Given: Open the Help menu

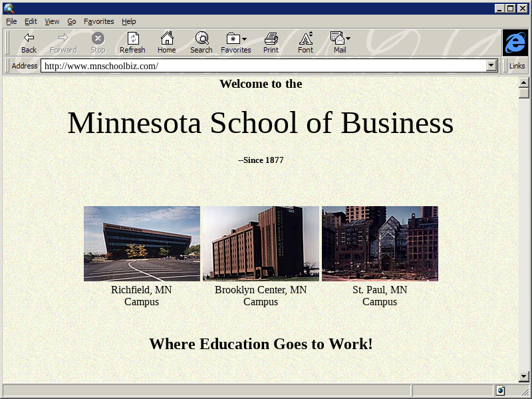Looking at the screenshot, I should [x=128, y=21].
